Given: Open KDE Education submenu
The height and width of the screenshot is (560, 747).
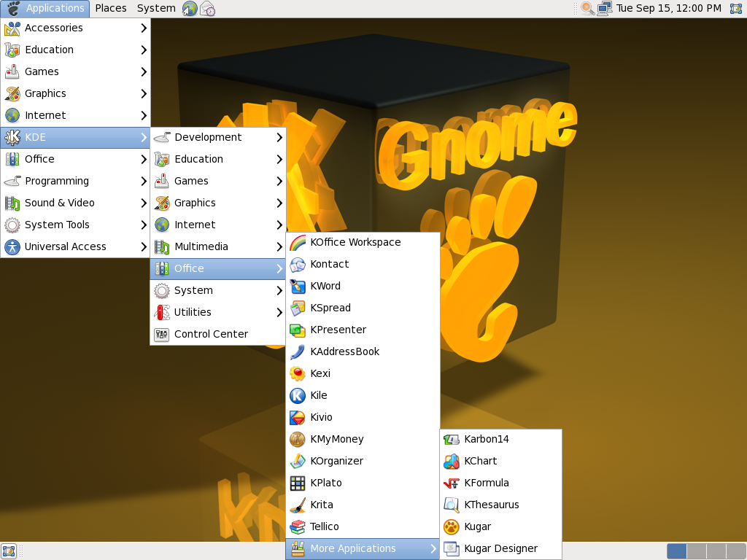Looking at the screenshot, I should [x=218, y=159].
